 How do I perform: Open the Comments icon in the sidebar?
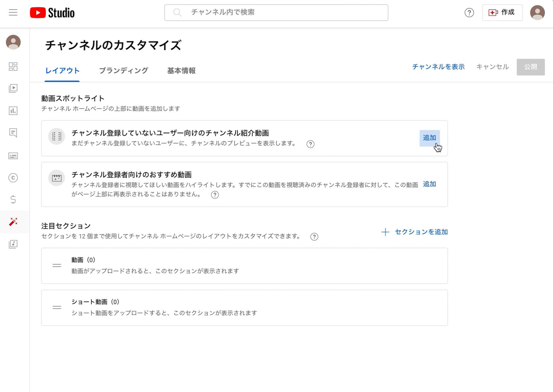click(x=13, y=133)
